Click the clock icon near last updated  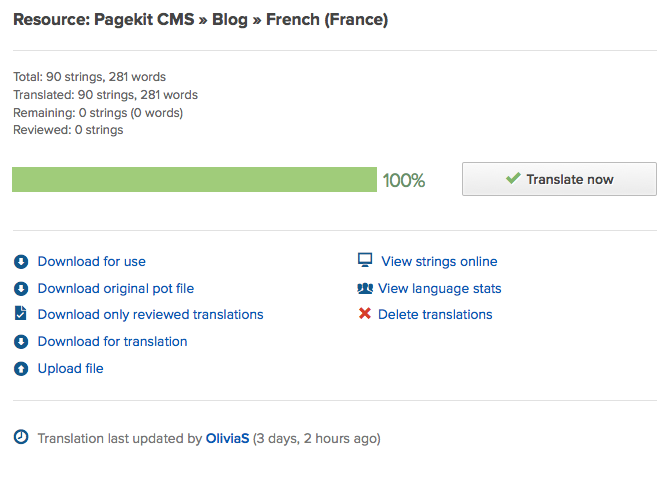pyautogui.click(x=21, y=438)
